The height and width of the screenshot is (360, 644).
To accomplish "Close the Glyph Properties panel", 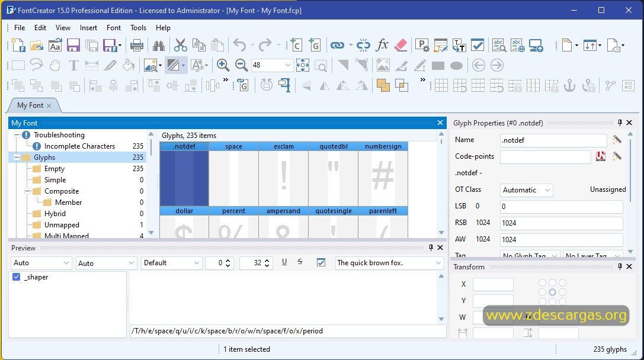I will tap(629, 123).
